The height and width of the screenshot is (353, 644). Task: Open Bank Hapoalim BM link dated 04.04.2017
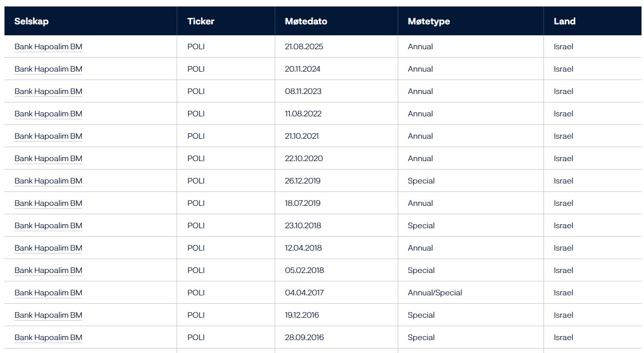coord(48,293)
